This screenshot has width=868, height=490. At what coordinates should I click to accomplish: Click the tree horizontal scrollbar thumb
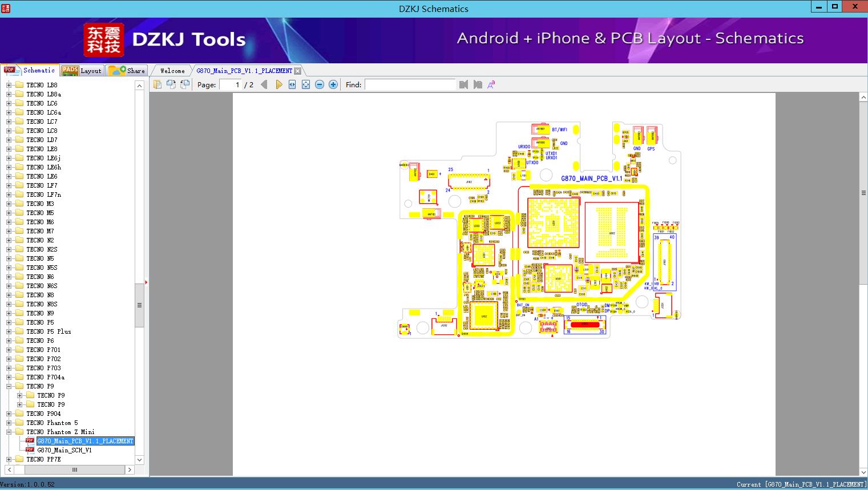click(74, 470)
